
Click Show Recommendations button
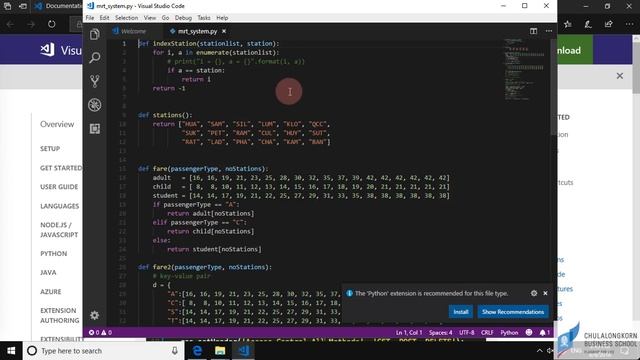(513, 312)
